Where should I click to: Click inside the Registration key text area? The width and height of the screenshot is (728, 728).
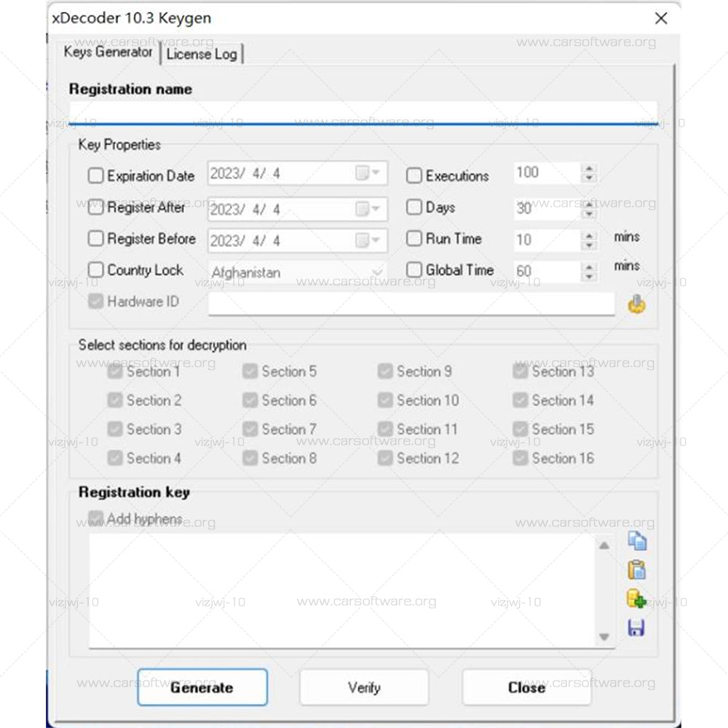(x=342, y=590)
